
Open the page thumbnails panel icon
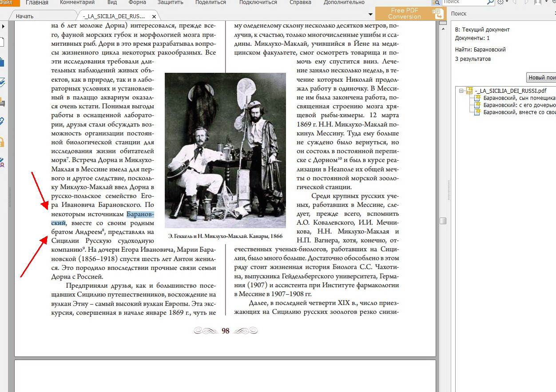(2, 42)
